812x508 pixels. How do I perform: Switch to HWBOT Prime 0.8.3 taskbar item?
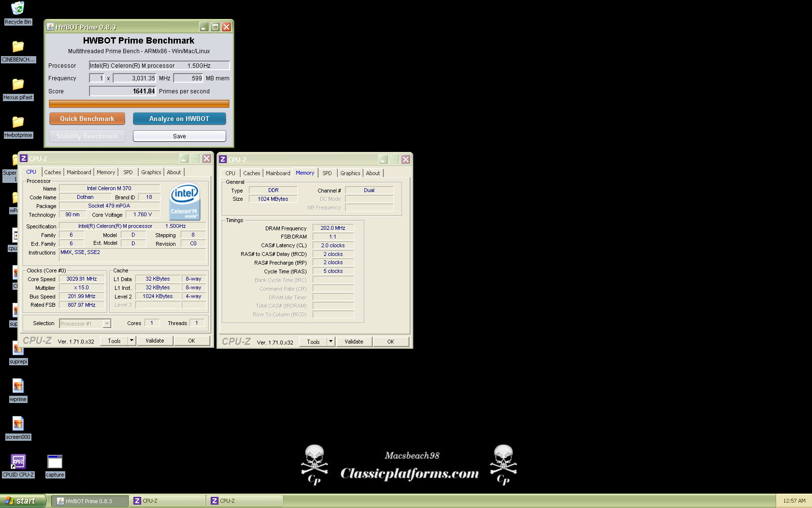(90, 501)
